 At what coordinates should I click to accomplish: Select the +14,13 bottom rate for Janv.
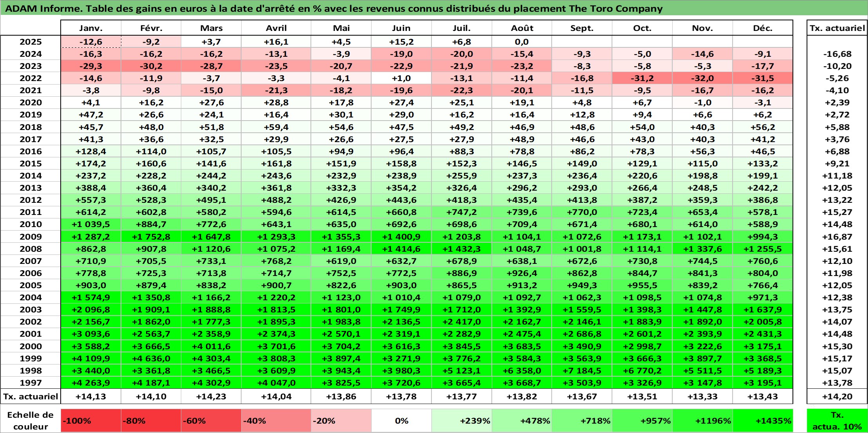coord(91,396)
